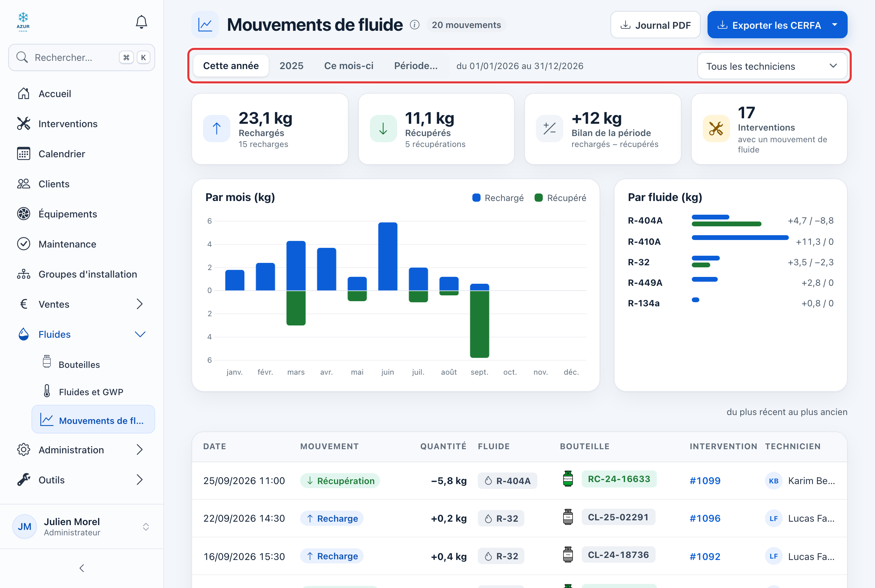Image resolution: width=875 pixels, height=588 pixels.
Task: Open Interventions from the sidebar tools icon
Action: click(24, 124)
